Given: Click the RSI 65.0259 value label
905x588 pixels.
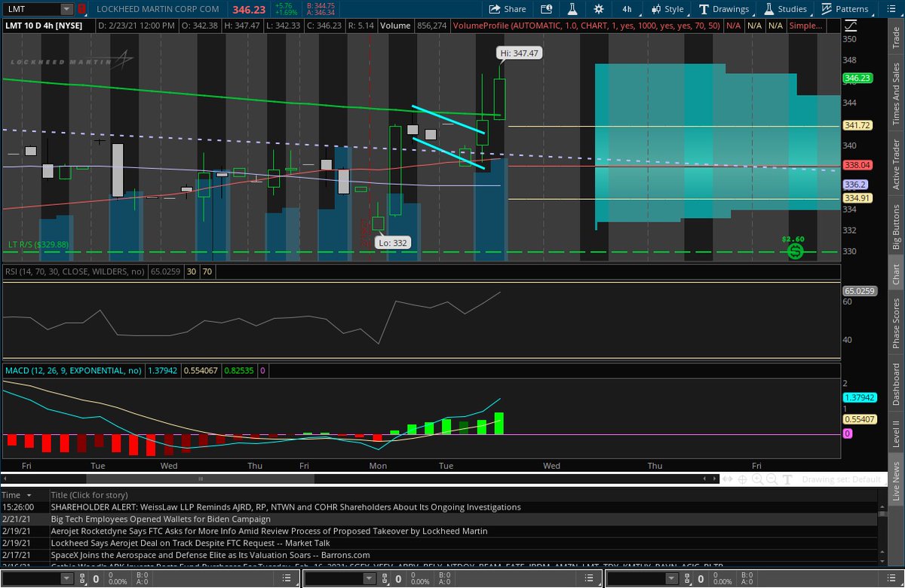Looking at the screenshot, I should coord(858,289).
